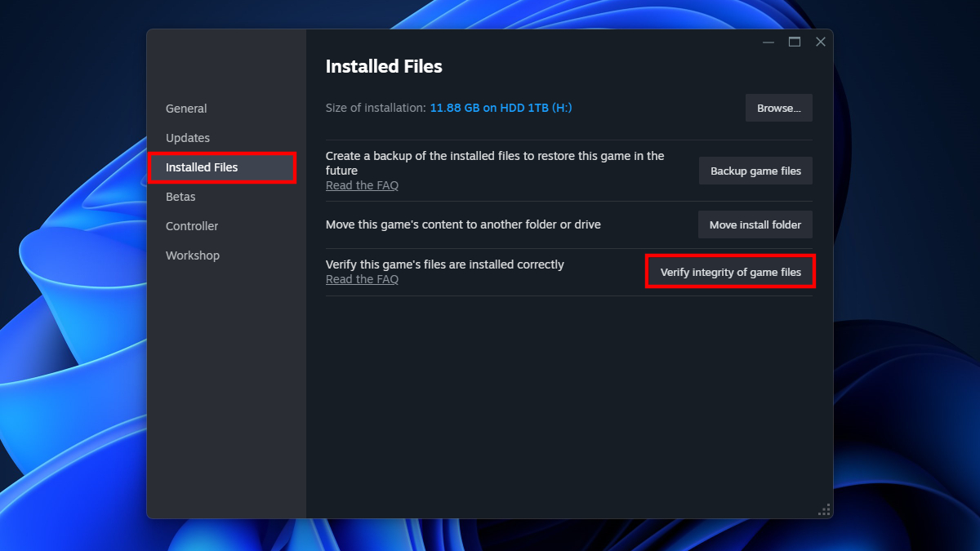
Task: Minimize the Steam properties window
Action: click(768, 42)
